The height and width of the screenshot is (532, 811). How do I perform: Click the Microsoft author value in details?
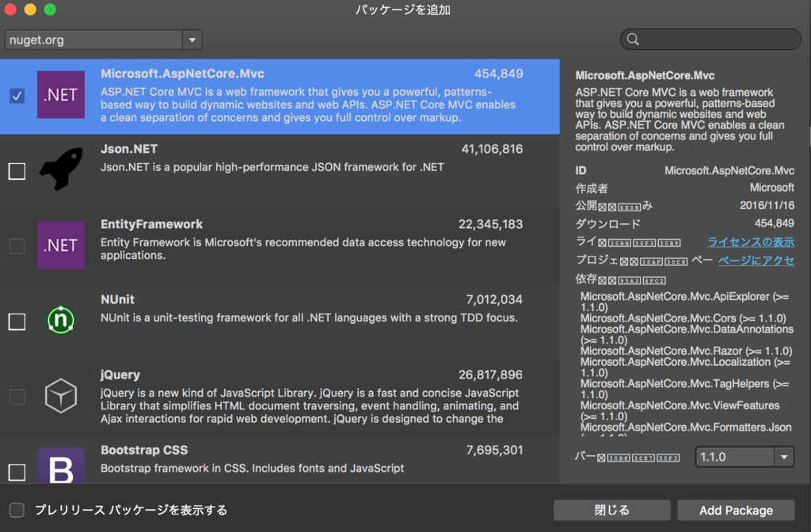point(771,188)
